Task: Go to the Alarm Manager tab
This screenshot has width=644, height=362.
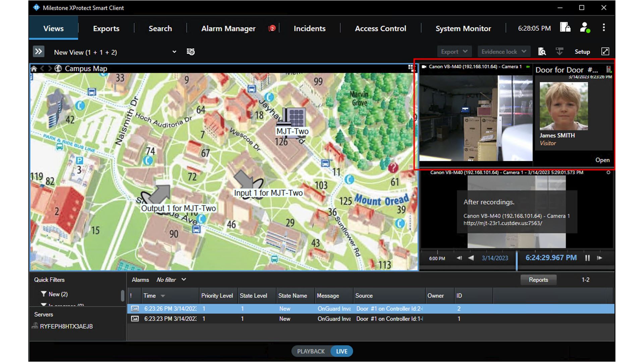Action: click(228, 28)
